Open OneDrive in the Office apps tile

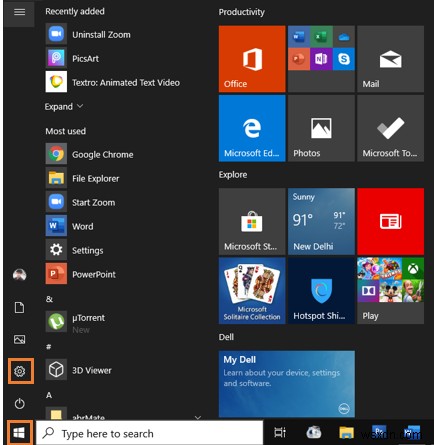click(344, 36)
